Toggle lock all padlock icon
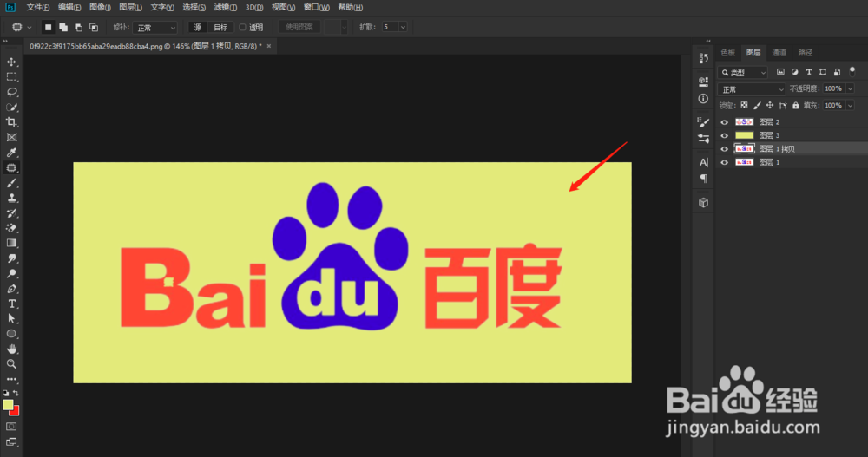This screenshot has height=457, width=868. click(x=795, y=105)
